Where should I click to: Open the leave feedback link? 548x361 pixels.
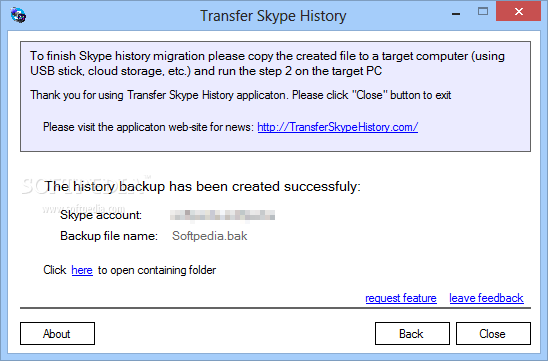tap(486, 298)
